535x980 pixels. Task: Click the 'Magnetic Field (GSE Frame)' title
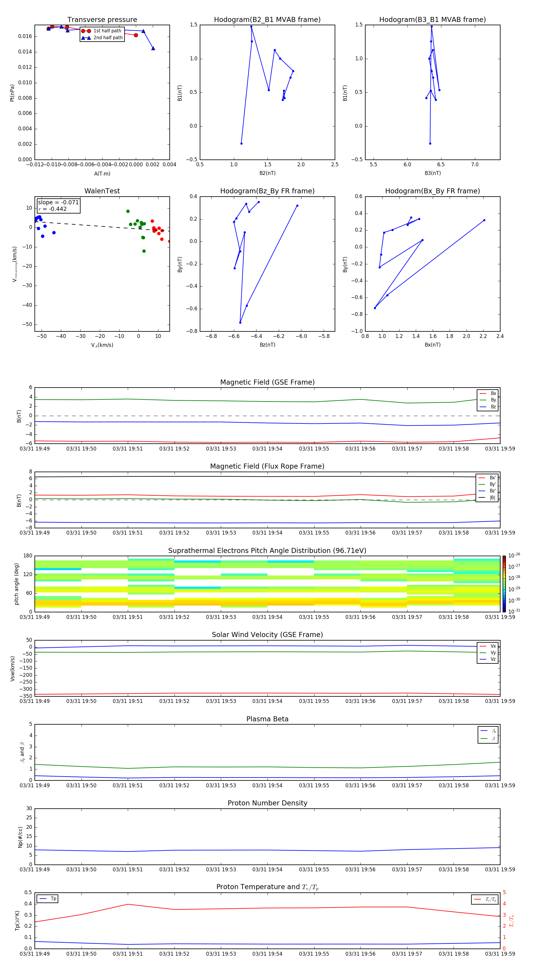[x=267, y=382]
